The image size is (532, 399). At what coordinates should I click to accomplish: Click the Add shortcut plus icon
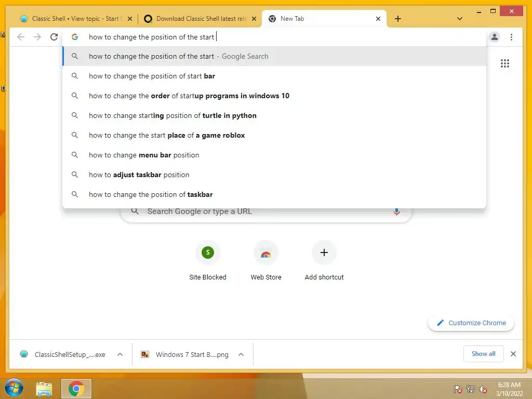(324, 252)
